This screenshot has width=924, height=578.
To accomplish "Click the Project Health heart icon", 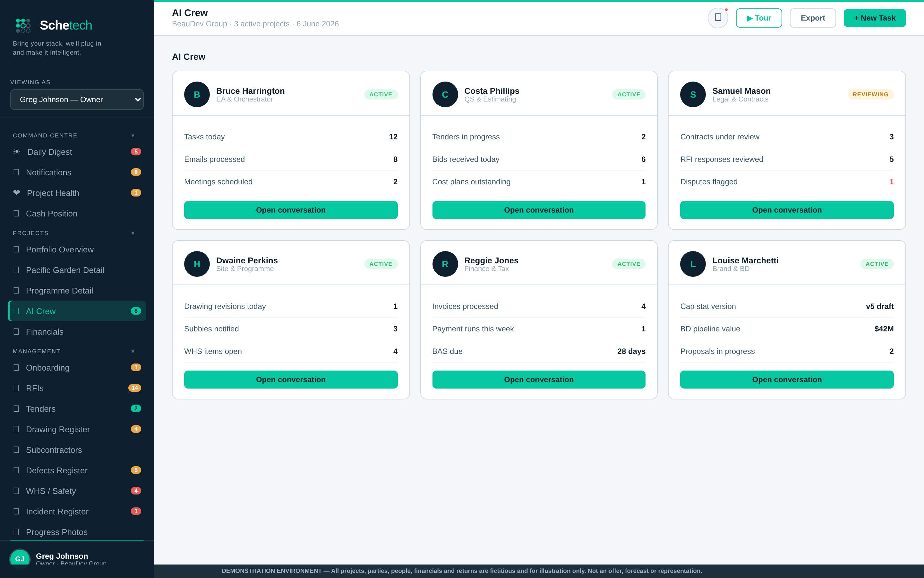I will coord(16,193).
